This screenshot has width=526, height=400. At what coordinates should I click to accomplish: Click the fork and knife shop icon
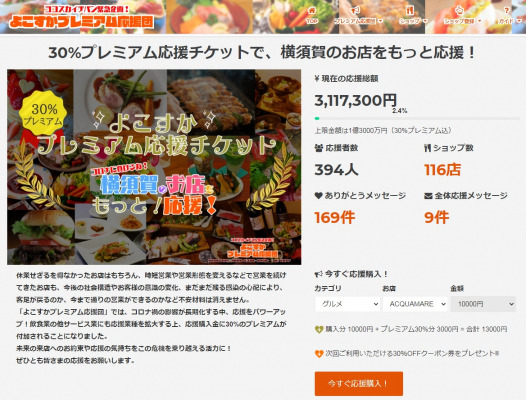click(409, 11)
